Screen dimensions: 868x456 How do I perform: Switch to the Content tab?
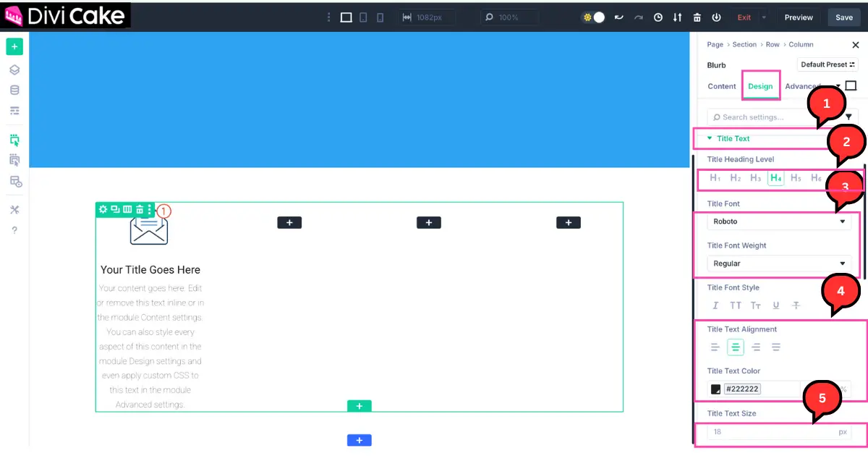[x=721, y=86]
